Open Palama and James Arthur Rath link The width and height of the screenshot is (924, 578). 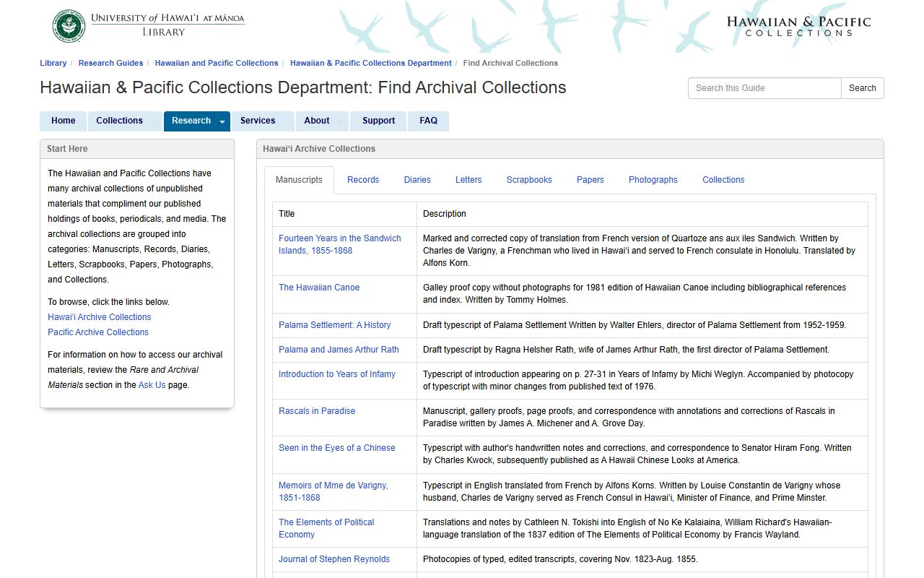[x=339, y=350]
